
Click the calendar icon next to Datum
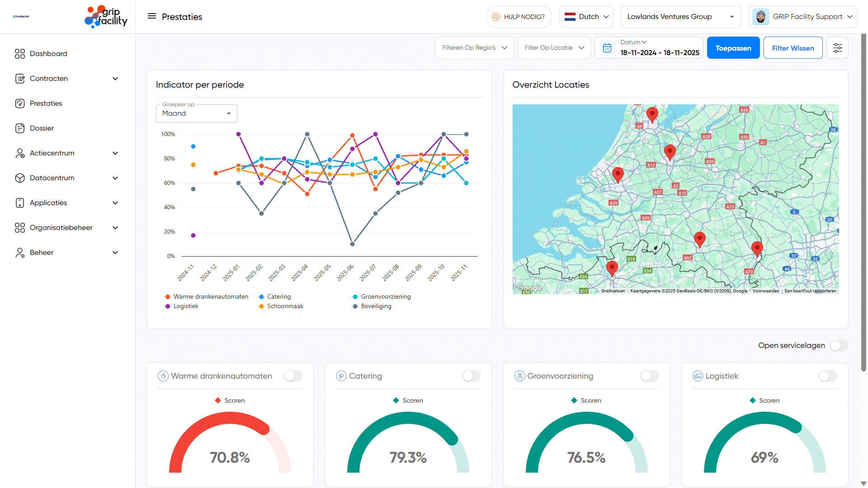coord(607,47)
